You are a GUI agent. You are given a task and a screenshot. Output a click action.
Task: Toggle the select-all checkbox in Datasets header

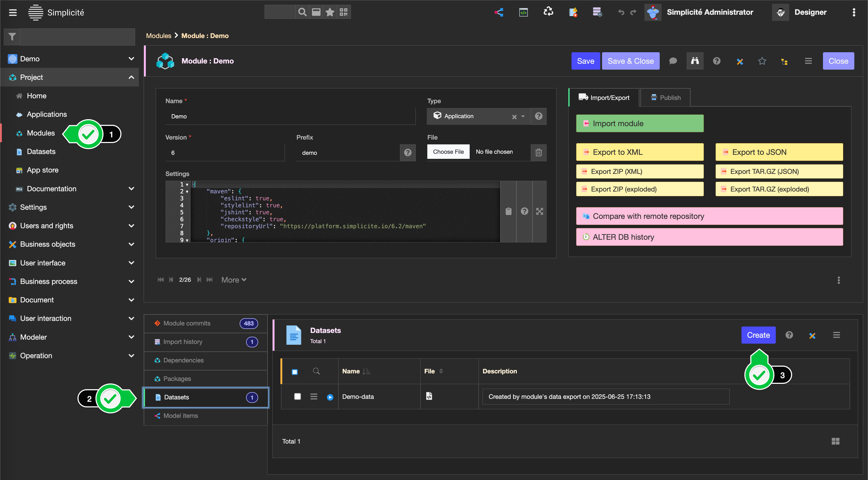click(x=295, y=372)
